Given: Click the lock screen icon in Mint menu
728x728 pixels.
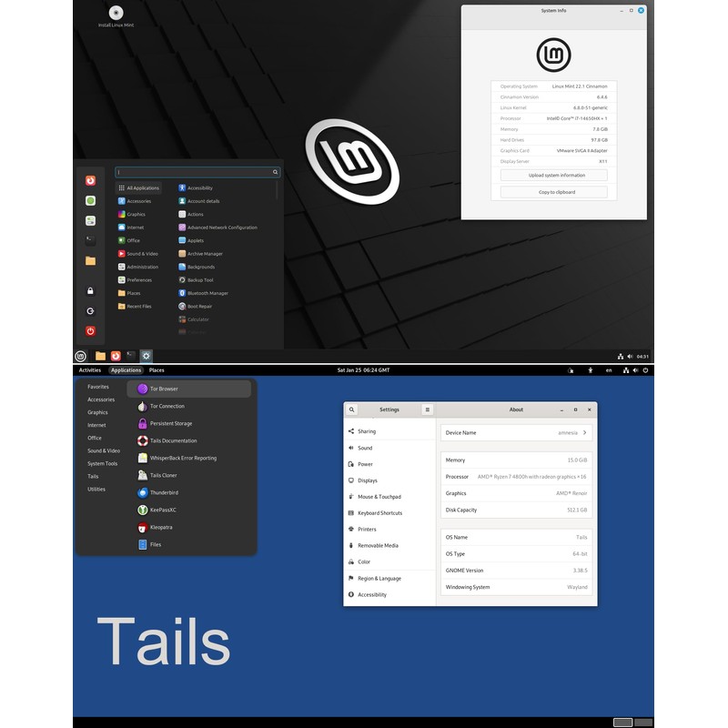Looking at the screenshot, I should [x=90, y=291].
